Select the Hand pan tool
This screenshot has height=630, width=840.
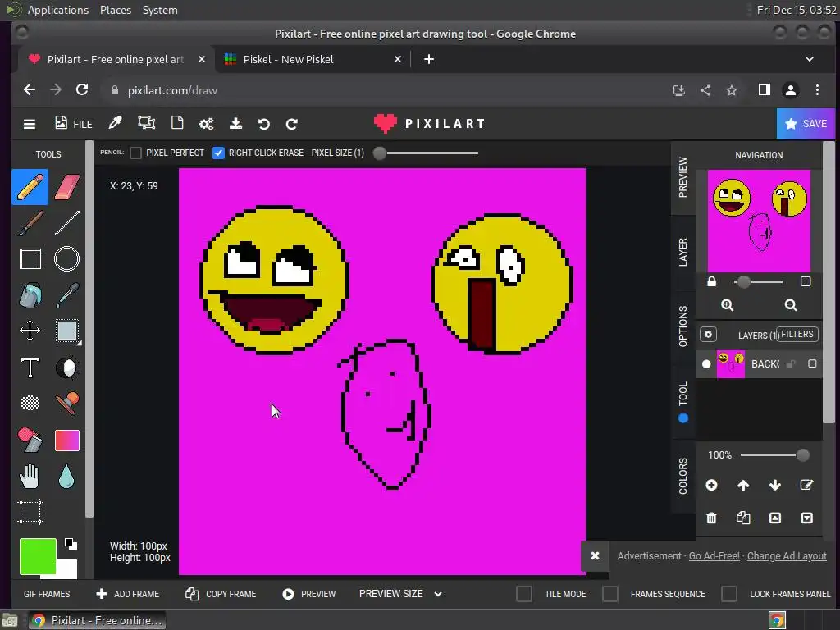tap(30, 477)
